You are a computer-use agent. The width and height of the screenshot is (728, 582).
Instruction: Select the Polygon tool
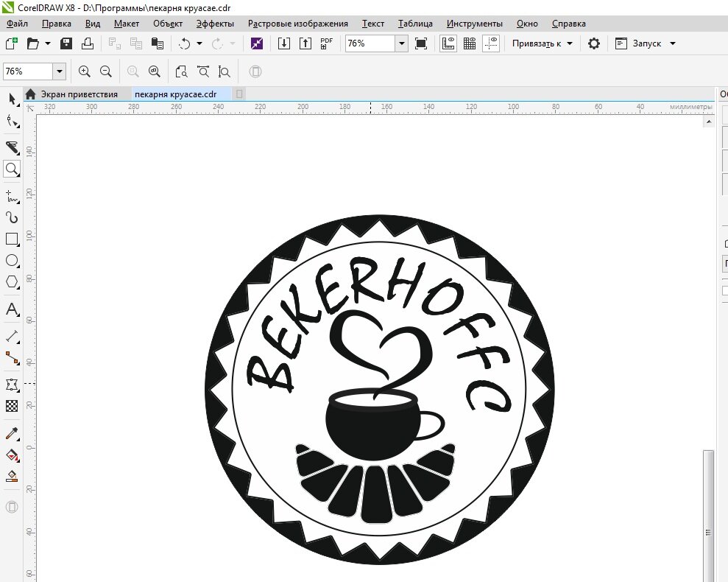(12, 281)
